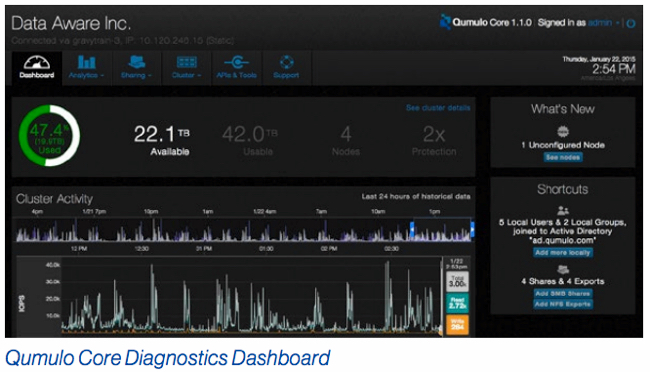The image size is (650, 372).
Task: Open the admin user dropdown
Action: coord(604,23)
